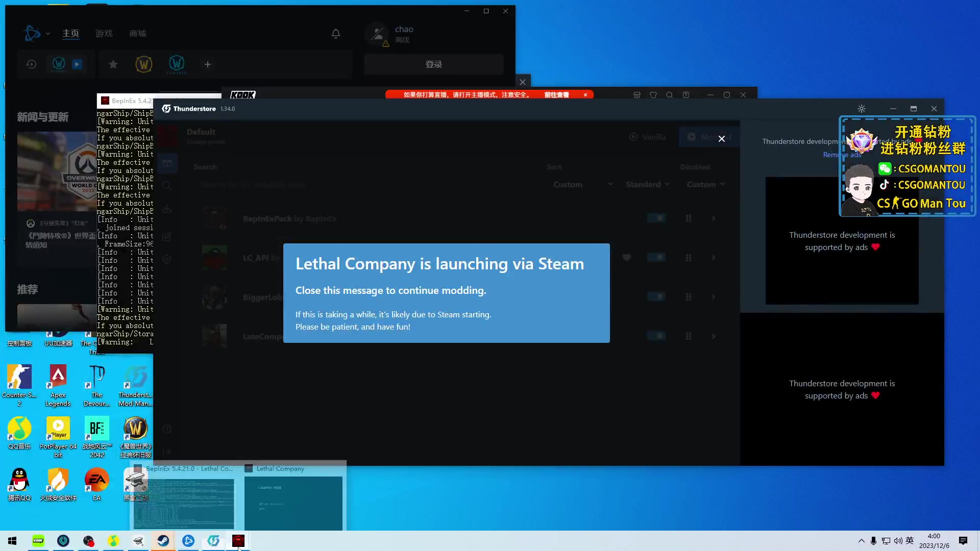
Task: Add a favorite game with plus icon
Action: click(x=207, y=64)
